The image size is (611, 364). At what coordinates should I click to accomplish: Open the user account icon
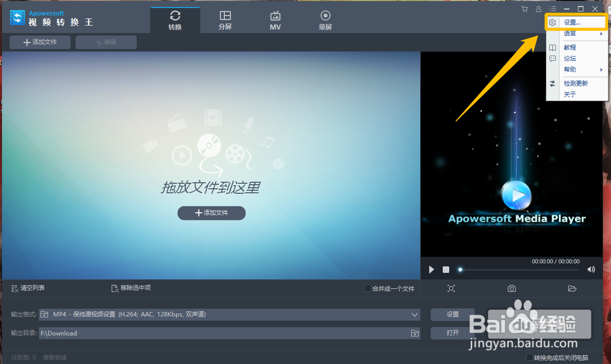tap(538, 9)
